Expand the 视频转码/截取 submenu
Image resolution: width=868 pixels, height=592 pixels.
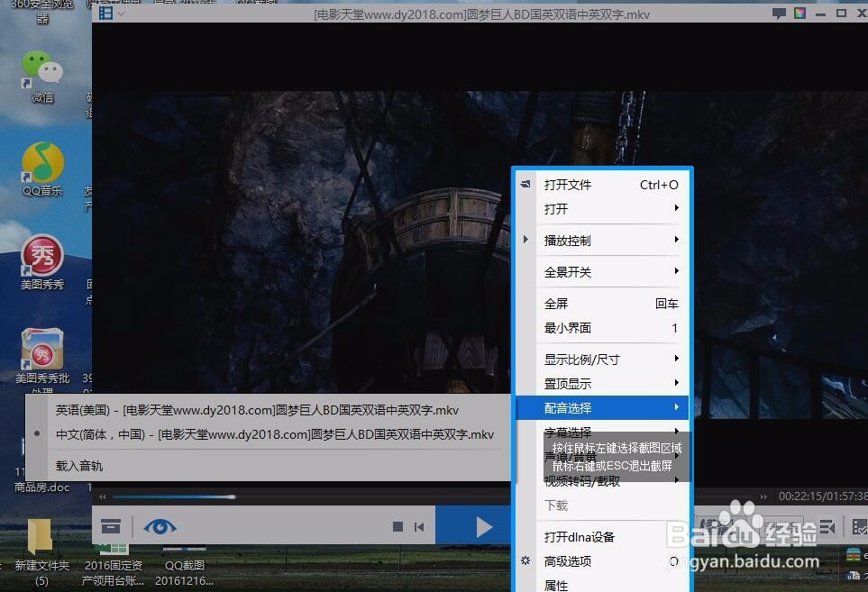click(x=603, y=482)
